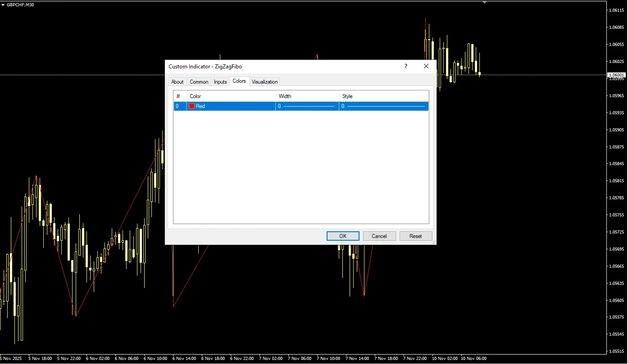Click the Color column header
This screenshot has height=364, width=628.
coord(231,96)
